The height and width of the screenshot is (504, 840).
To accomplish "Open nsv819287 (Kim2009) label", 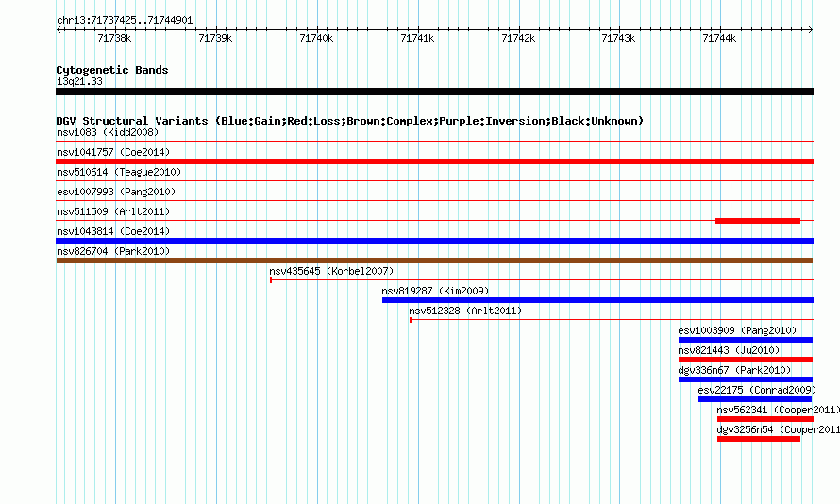I will click(435, 291).
